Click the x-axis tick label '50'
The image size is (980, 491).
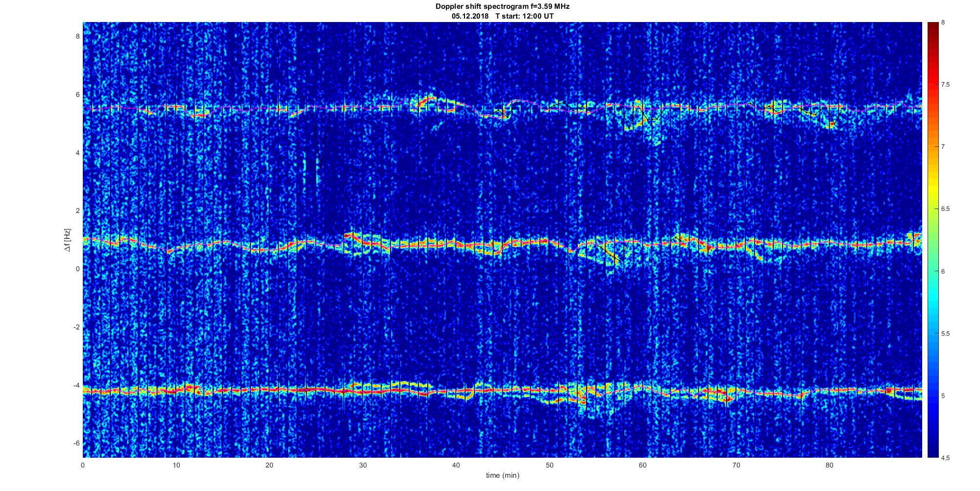point(549,465)
